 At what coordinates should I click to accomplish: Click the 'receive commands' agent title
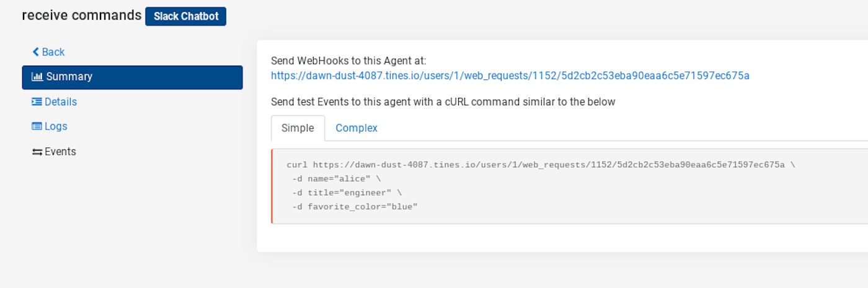pyautogui.click(x=81, y=15)
